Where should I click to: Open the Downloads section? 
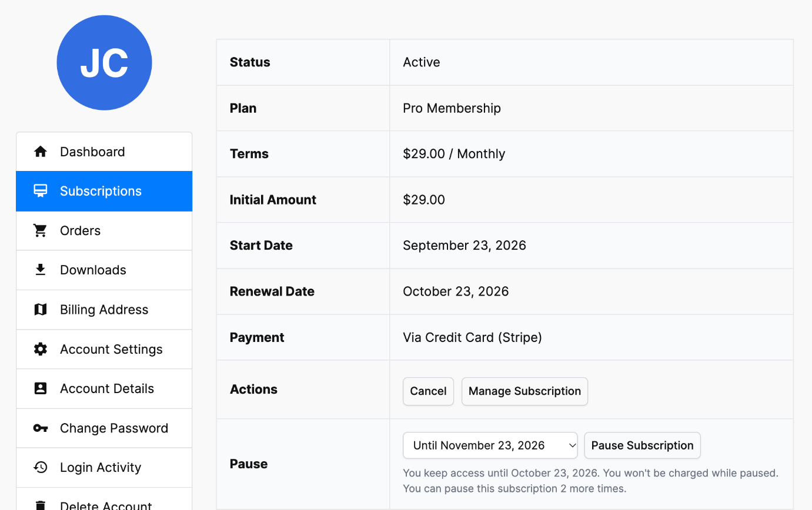click(x=104, y=270)
